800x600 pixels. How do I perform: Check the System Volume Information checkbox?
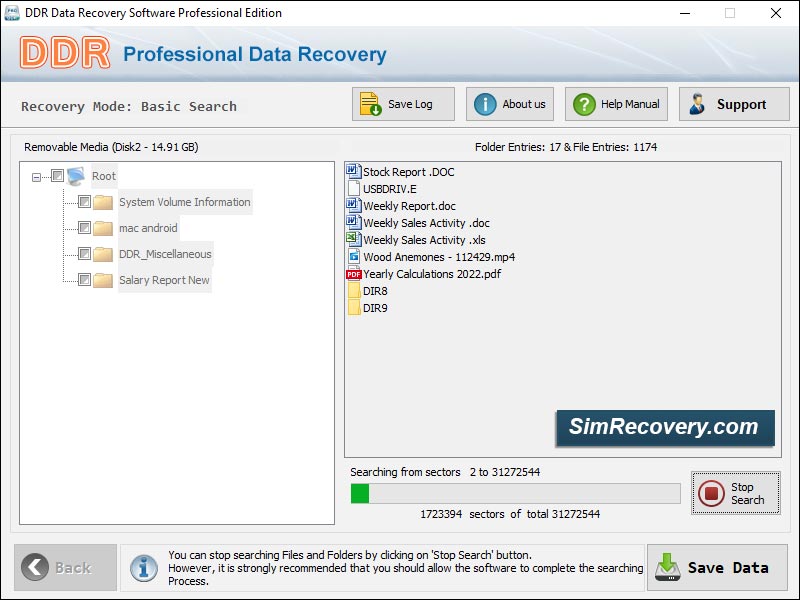(84, 202)
